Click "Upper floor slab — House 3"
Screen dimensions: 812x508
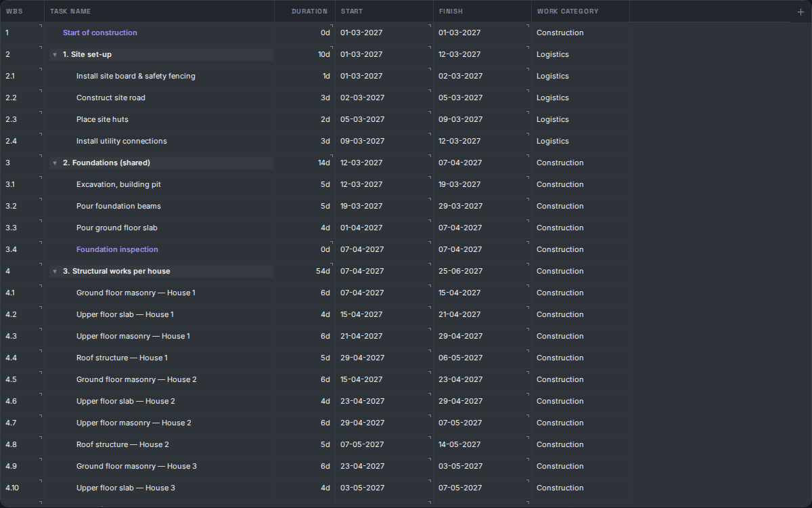point(126,488)
